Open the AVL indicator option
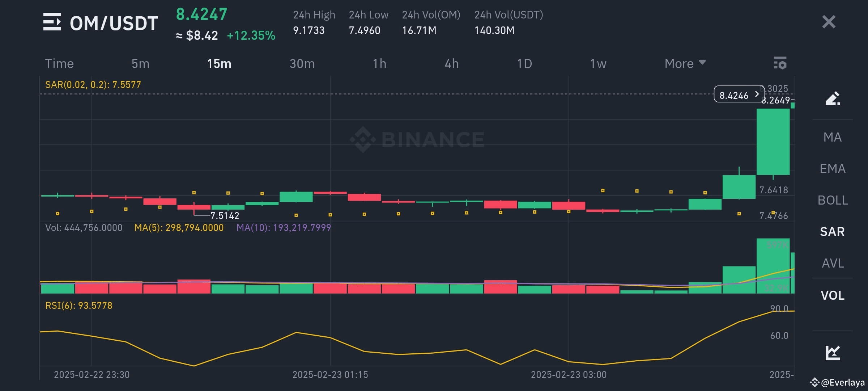The image size is (868, 391). coord(833,263)
